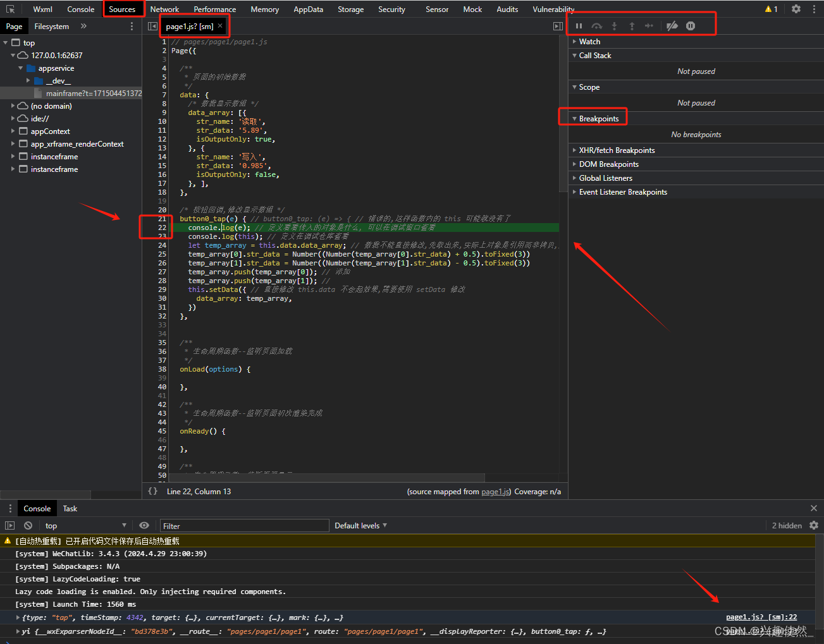The image size is (824, 644).
Task: Expand the __dev__ folder
Action: point(28,81)
